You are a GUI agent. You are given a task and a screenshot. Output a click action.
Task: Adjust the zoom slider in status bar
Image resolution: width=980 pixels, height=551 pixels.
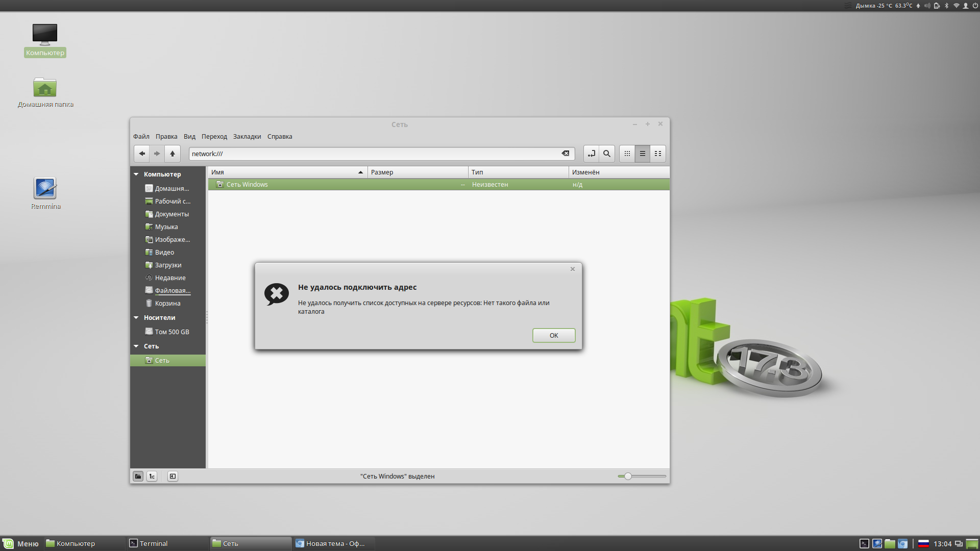point(628,476)
